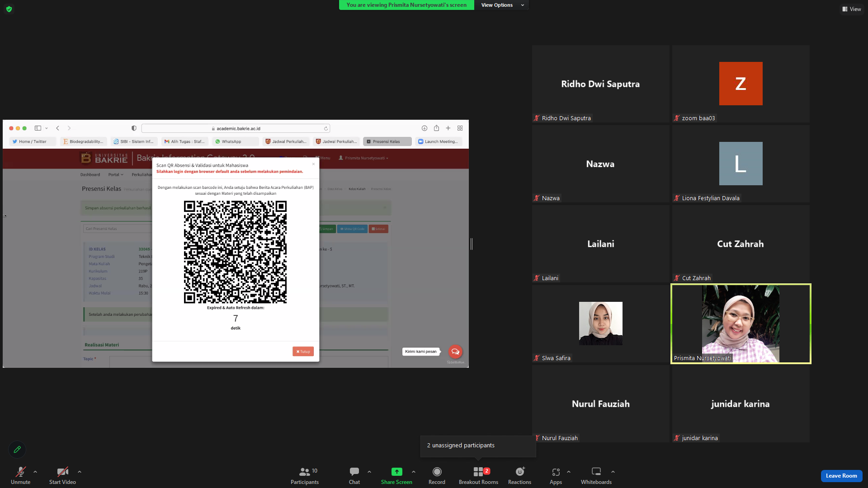Expand the caret beside Apps
868x488 pixels.
pyautogui.click(x=569, y=472)
